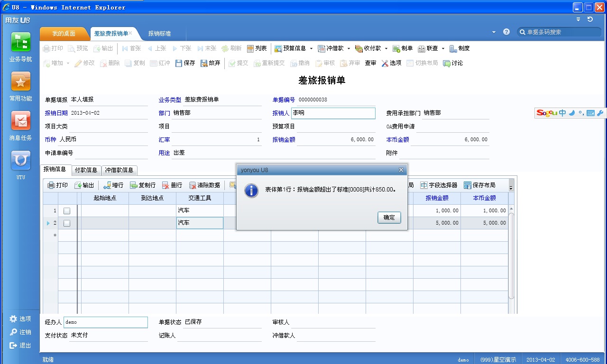Select the 报销信息 sub-tab
The image size is (607, 364).
[55, 170]
